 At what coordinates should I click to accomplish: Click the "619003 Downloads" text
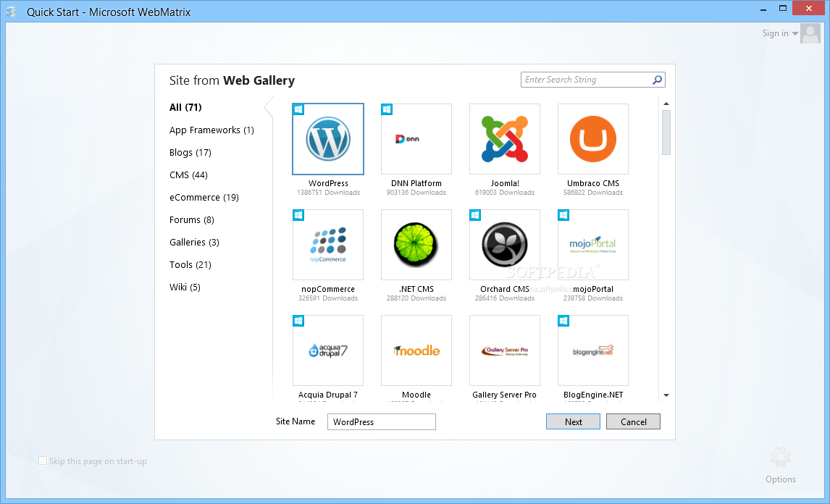(x=505, y=193)
